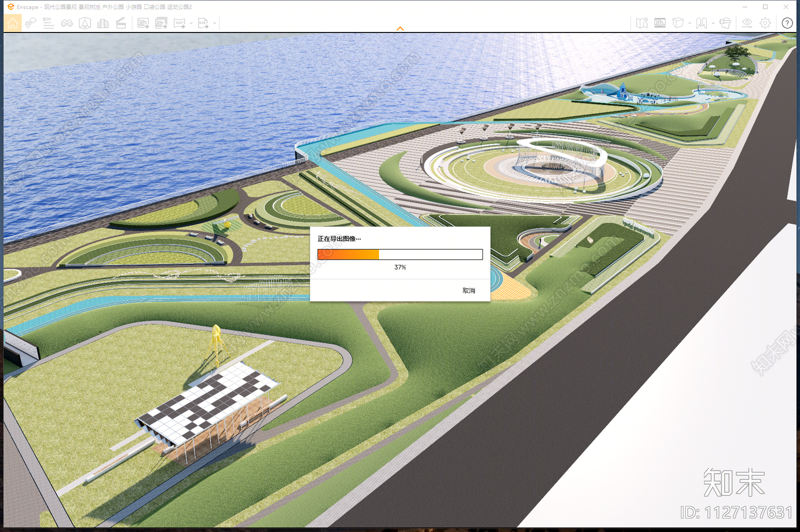
Task: Minimize the Enscape window
Action: [745, 7]
